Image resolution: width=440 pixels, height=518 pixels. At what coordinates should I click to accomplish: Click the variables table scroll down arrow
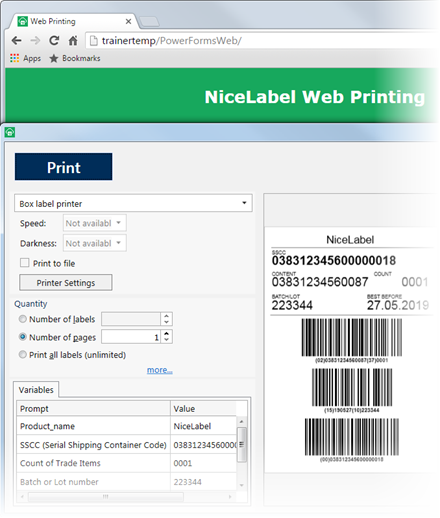pos(242,485)
